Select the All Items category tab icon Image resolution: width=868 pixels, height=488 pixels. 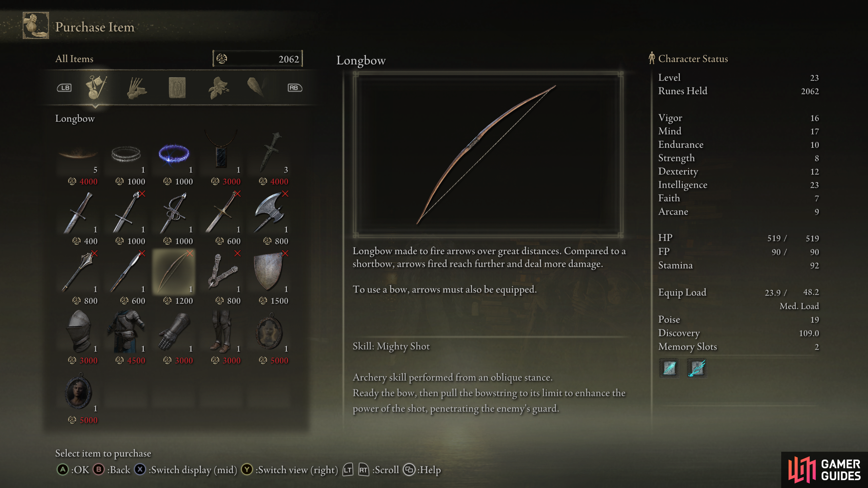coord(96,87)
